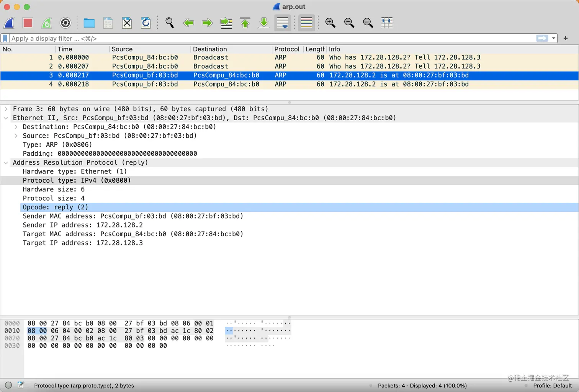Jump to the last packet arrow
This screenshot has width=579, height=392.
click(x=264, y=23)
